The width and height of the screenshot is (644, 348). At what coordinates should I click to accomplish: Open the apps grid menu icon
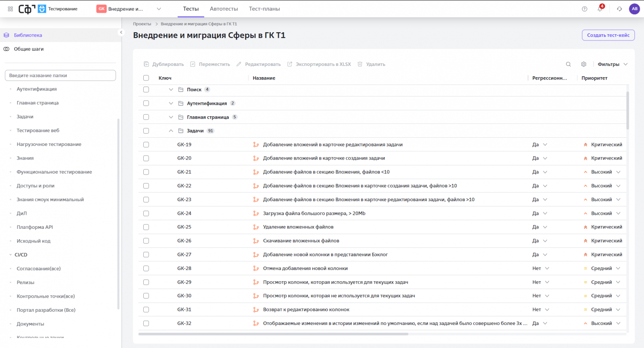(10, 9)
